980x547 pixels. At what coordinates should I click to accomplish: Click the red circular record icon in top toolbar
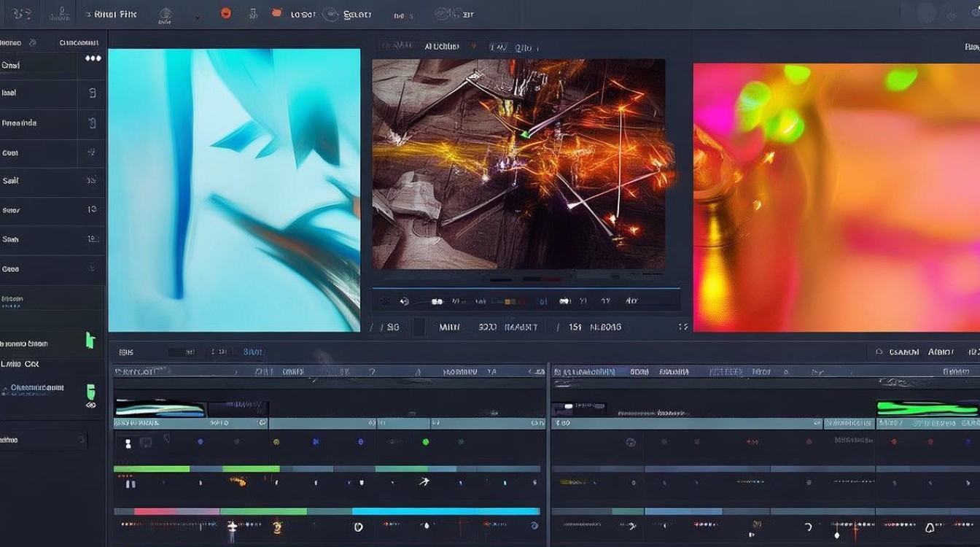point(226,13)
